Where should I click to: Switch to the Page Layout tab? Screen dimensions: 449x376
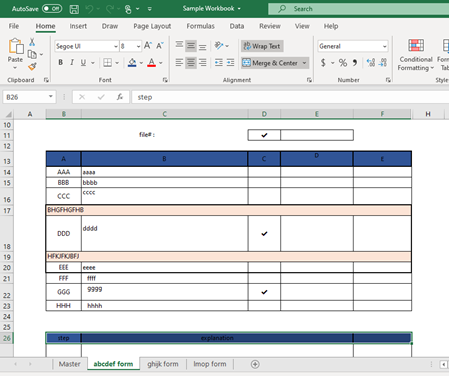pyautogui.click(x=152, y=26)
